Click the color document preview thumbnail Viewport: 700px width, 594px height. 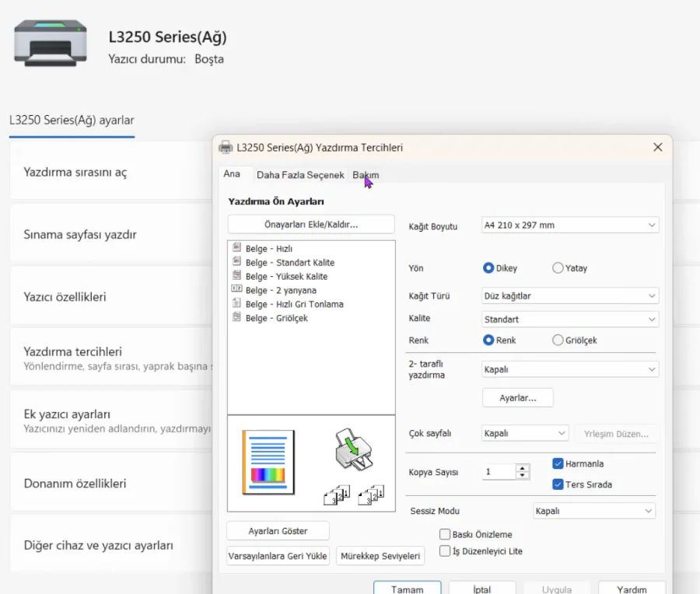(268, 462)
